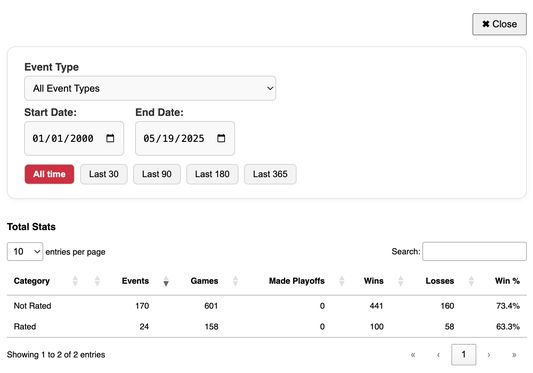This screenshot has width=533, height=373.
Task: Close the stats dialog
Action: point(499,24)
